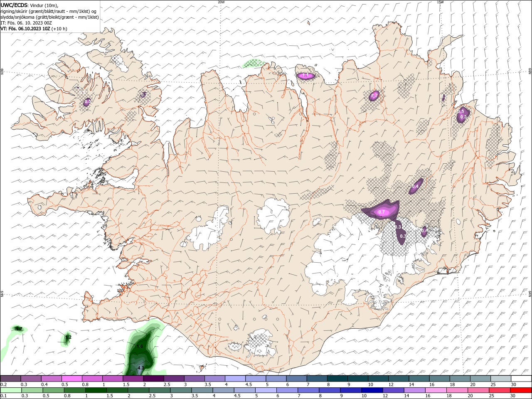Click the 3.5 number under the upper scale

pyautogui.click(x=207, y=384)
